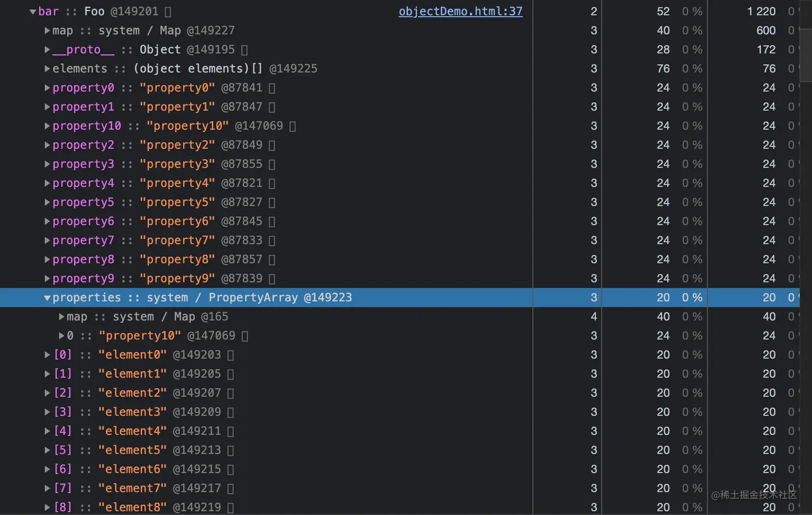Image resolution: width=812 pixels, height=515 pixels.
Task: Expand 0 :: "property10" inside PropertyArray
Action: coord(61,336)
